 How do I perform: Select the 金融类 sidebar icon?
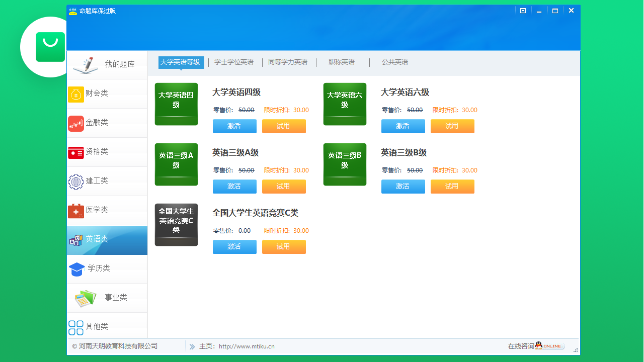coord(76,123)
